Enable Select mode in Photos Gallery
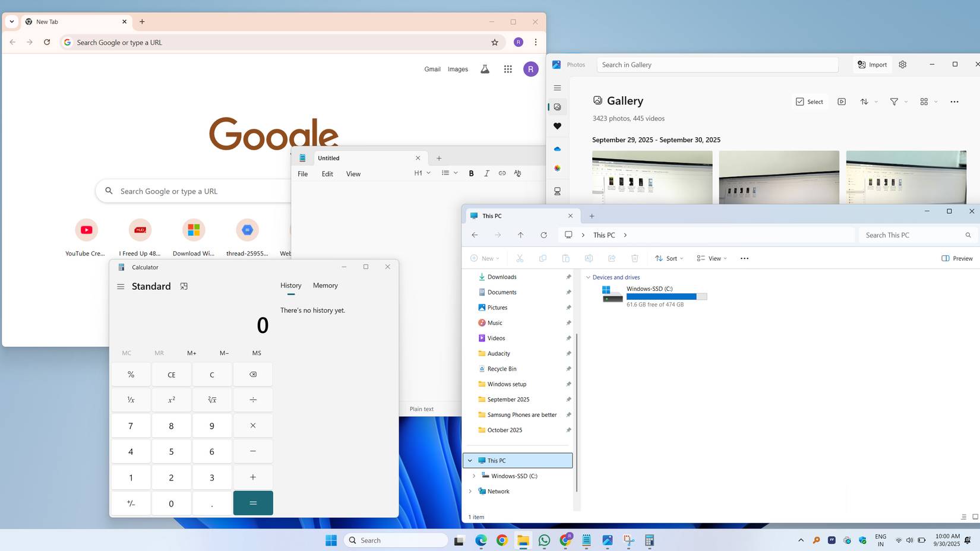 point(809,102)
